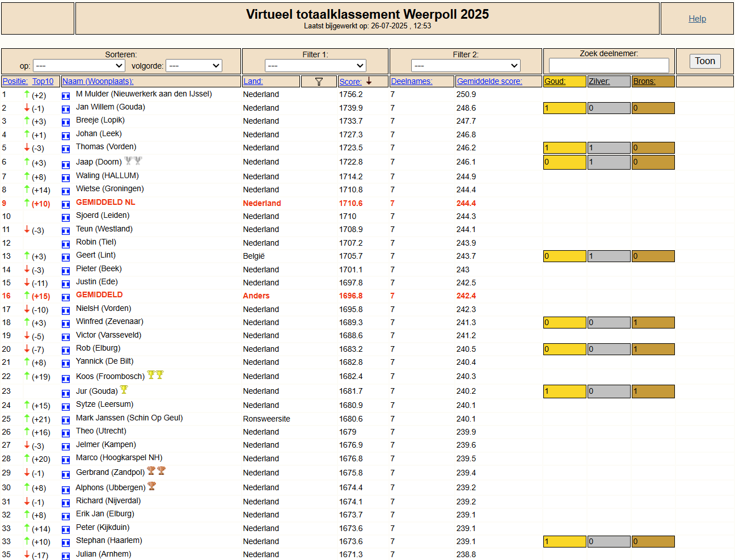Select the blue icon beside Stephan (Haarlem)
The width and height of the screenshot is (735, 560).
pos(66,542)
